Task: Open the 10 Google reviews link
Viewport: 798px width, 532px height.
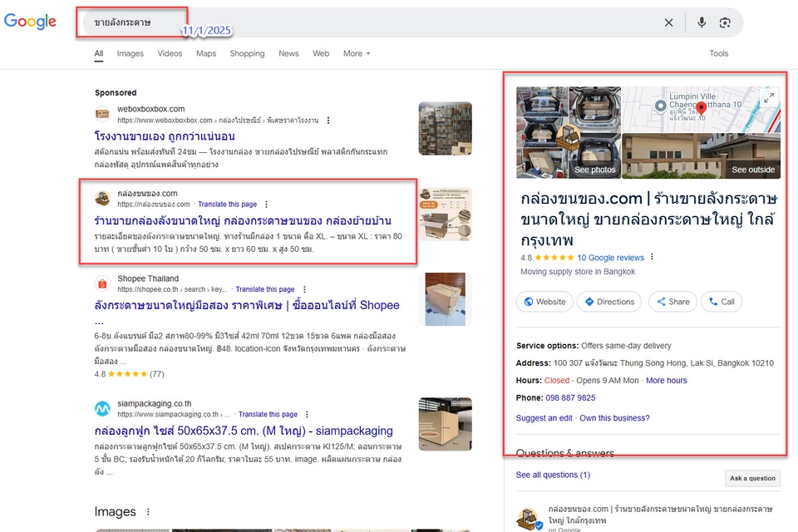Action: click(610, 258)
